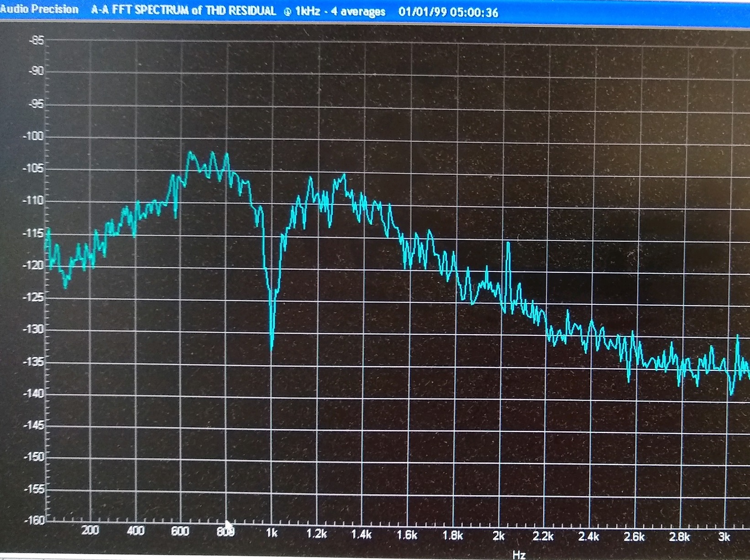Click the 1.8k frequency axis label

tap(453, 535)
